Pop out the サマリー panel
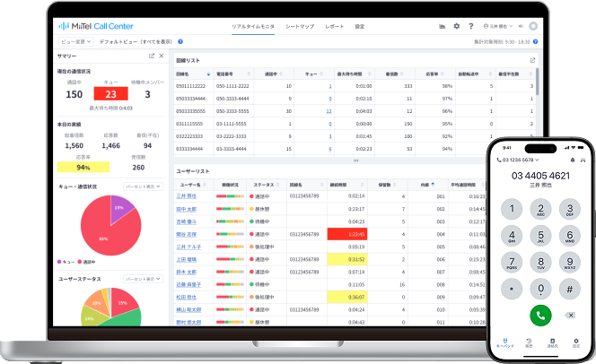This screenshot has width=596, height=364. coord(151,56)
